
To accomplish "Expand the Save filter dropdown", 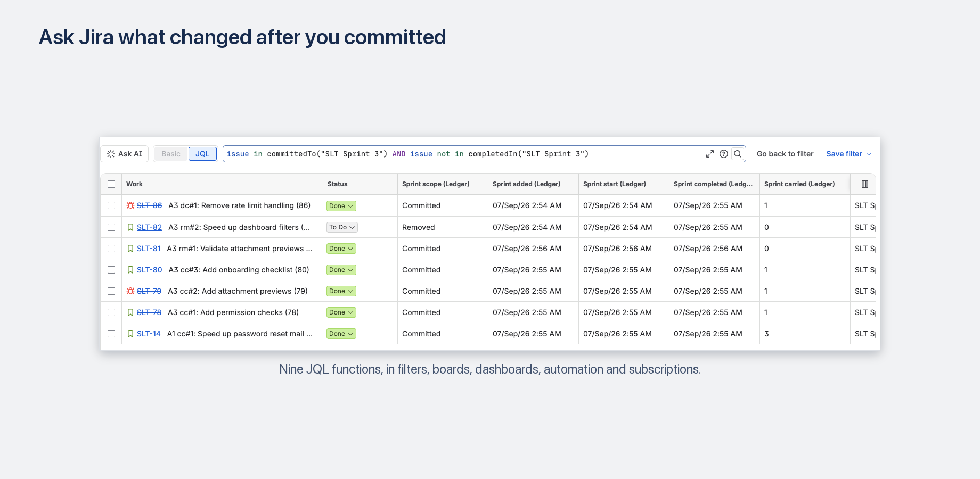I will point(849,154).
